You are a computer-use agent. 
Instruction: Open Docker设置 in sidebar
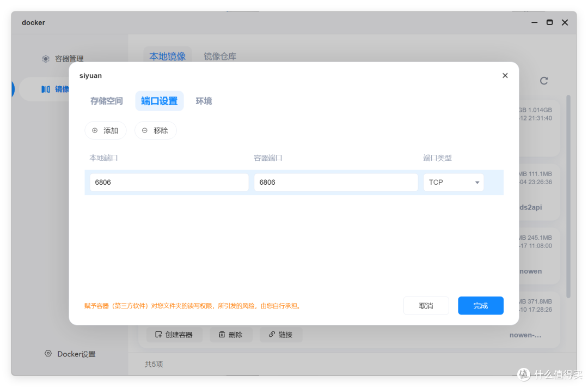click(x=70, y=354)
